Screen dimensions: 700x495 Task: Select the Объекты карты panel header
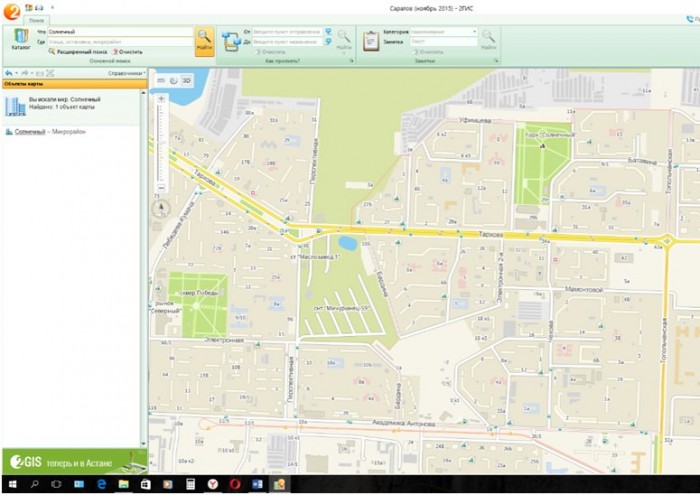pos(24,84)
